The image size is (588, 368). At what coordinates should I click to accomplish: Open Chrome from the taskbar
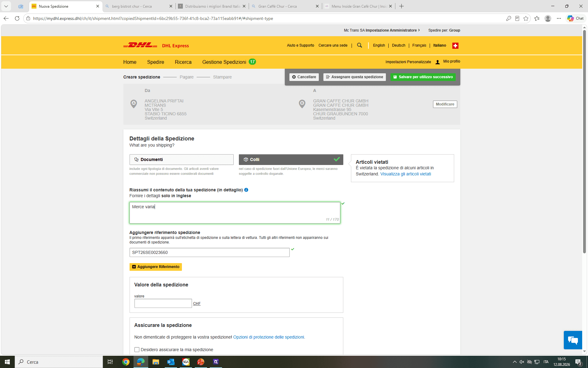coord(126,362)
